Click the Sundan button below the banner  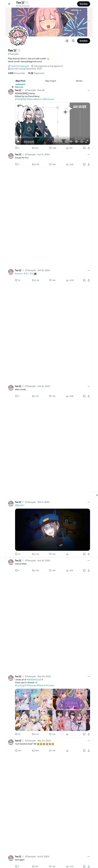(x=83, y=41)
